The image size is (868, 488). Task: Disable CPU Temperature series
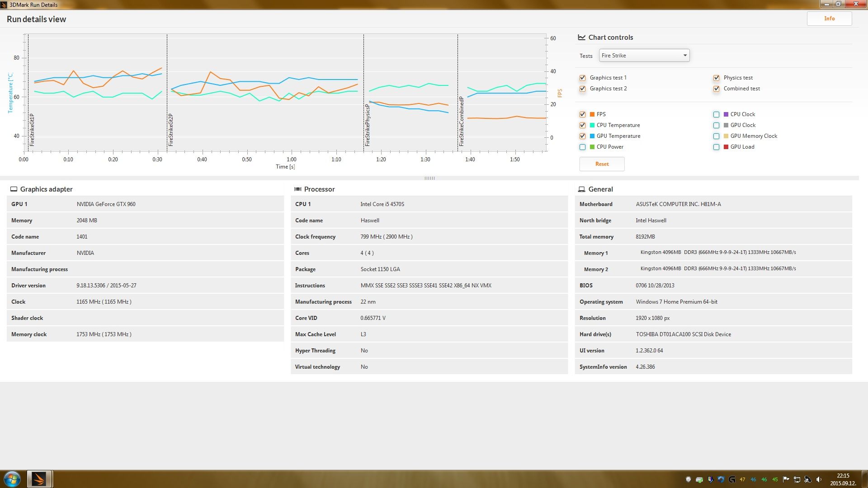click(582, 125)
